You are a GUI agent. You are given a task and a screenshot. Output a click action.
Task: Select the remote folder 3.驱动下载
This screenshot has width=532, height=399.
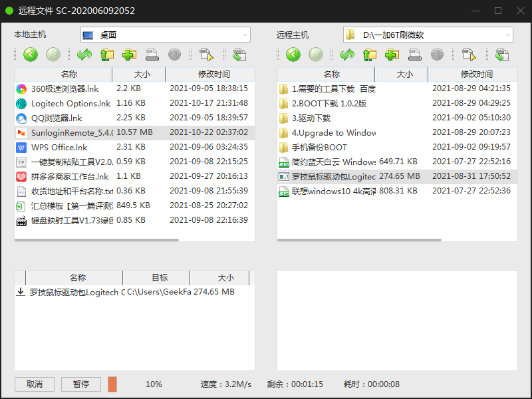(397, 118)
